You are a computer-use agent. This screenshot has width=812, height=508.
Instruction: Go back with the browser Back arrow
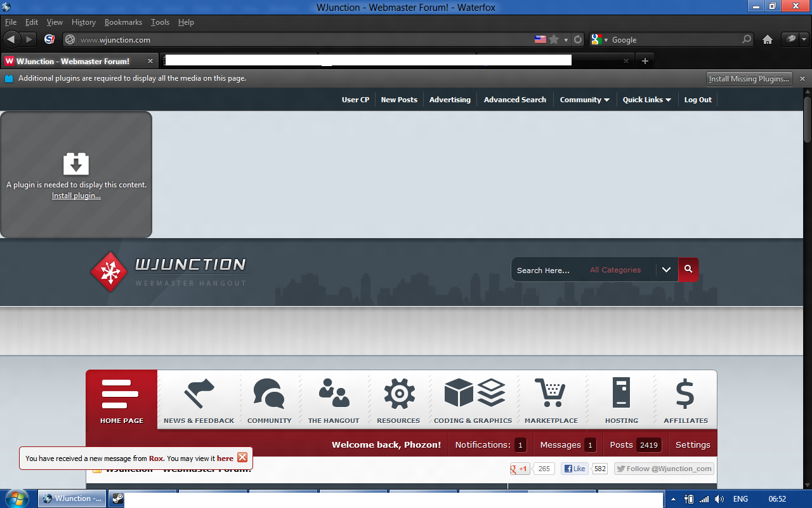pyautogui.click(x=11, y=39)
